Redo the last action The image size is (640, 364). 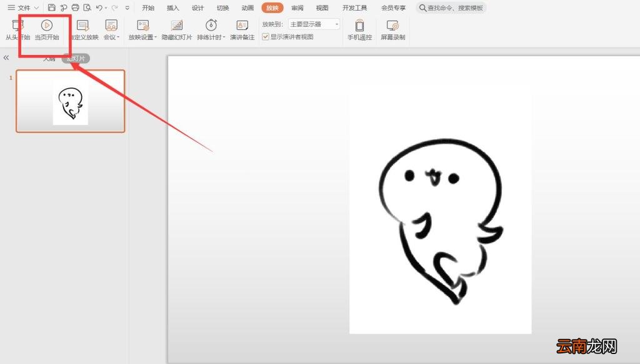(x=115, y=7)
